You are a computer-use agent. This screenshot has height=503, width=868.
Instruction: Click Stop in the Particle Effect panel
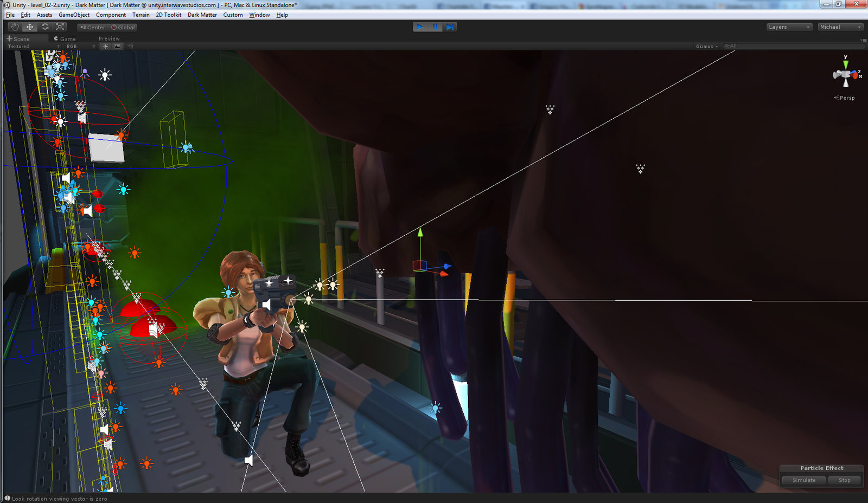click(x=844, y=480)
